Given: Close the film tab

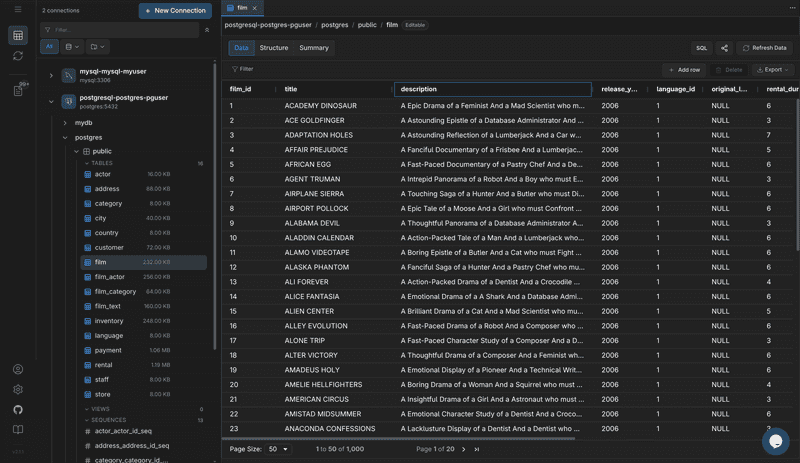Looking at the screenshot, I should coord(255,8).
